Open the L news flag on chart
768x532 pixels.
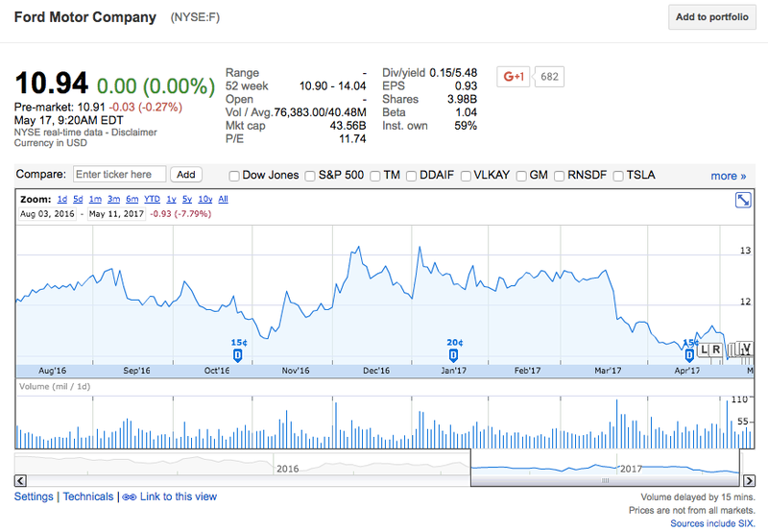click(704, 350)
